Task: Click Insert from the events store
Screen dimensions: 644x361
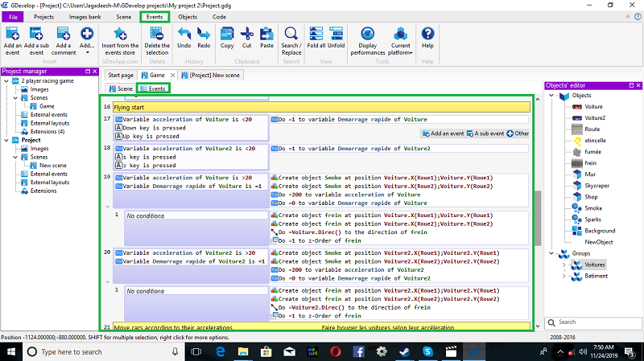Action: (x=120, y=35)
